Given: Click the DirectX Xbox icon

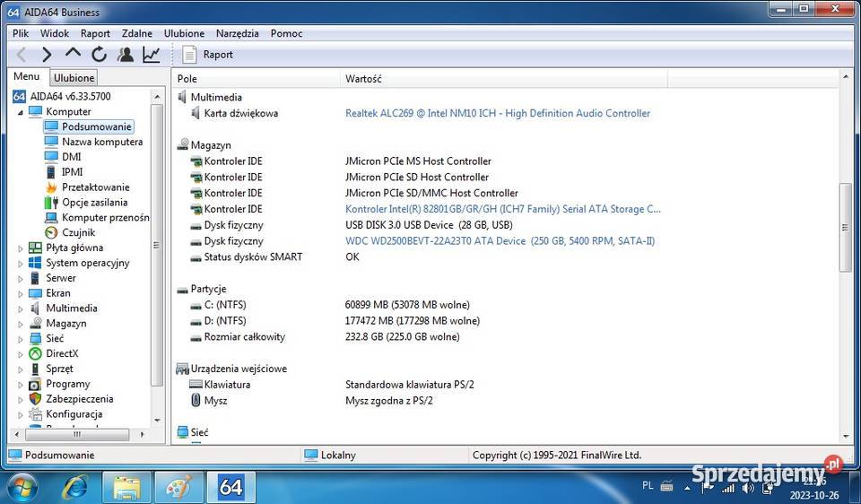Looking at the screenshot, I should (35, 353).
